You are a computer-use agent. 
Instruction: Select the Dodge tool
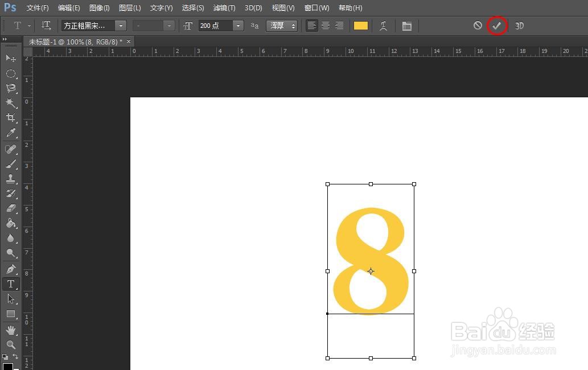pos(10,253)
